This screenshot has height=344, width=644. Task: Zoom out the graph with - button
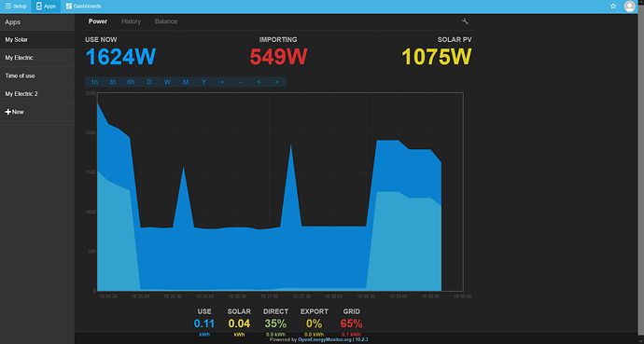pyautogui.click(x=240, y=82)
